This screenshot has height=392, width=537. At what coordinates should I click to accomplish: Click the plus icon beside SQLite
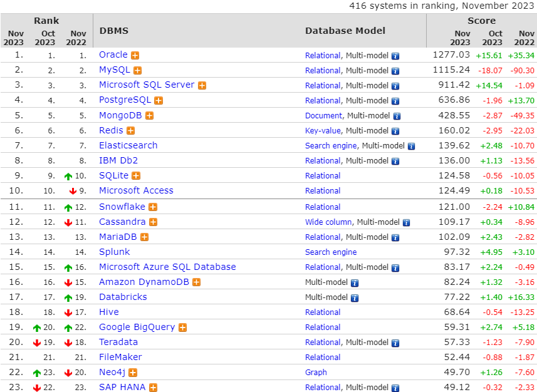pos(136,176)
